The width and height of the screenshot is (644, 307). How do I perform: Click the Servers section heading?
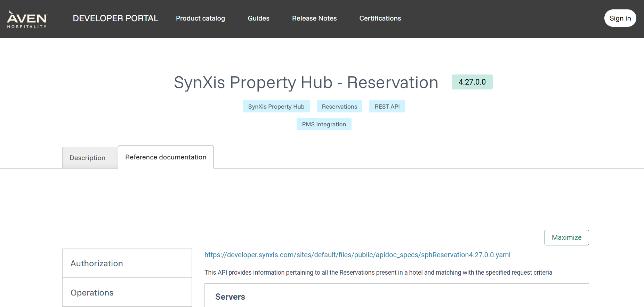(230, 297)
